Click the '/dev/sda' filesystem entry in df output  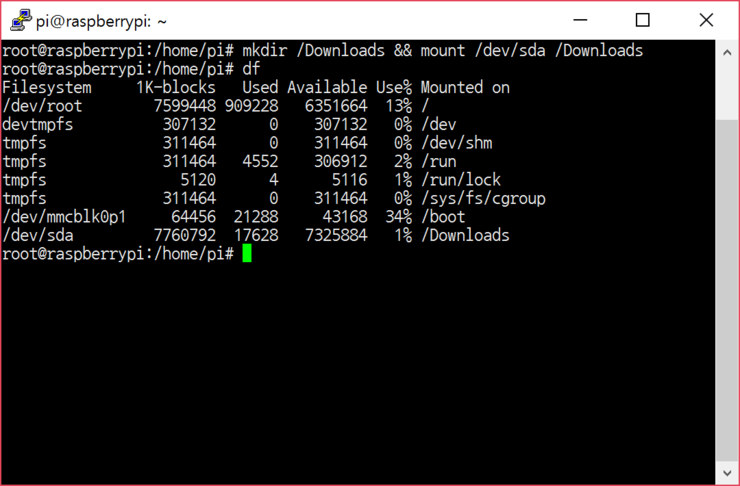pyautogui.click(x=38, y=235)
